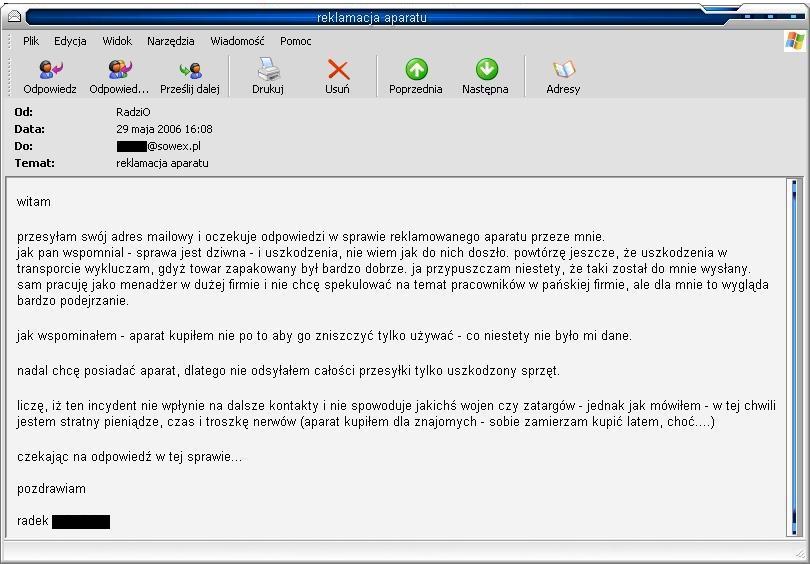Click the date 29 maja 2006 16:08
Screen dimensions: 810x564
click(x=164, y=129)
